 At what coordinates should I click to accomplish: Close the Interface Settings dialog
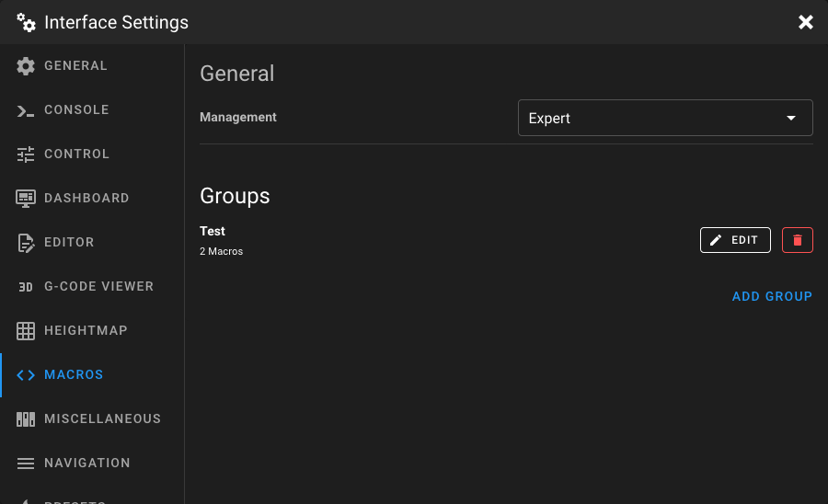click(x=805, y=22)
